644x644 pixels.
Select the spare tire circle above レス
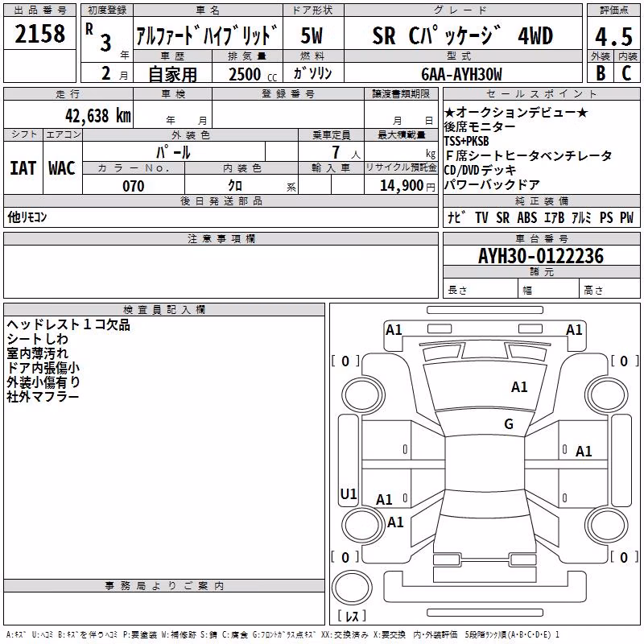point(352,588)
